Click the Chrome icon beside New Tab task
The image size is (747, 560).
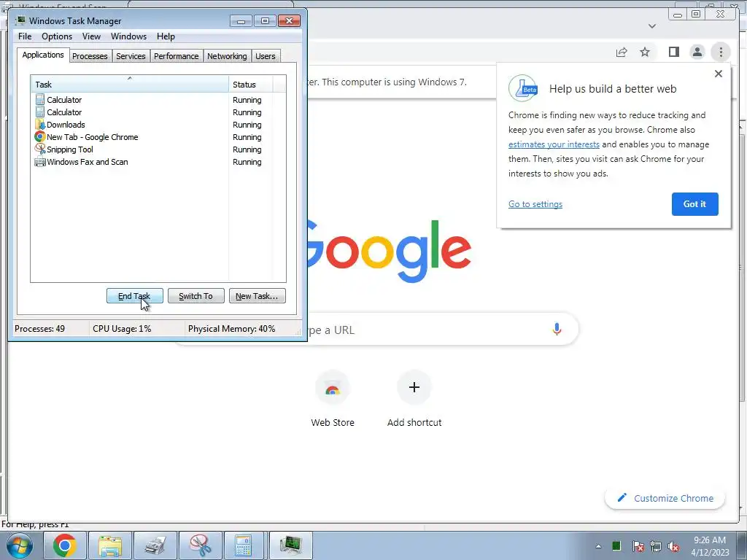[x=40, y=136]
